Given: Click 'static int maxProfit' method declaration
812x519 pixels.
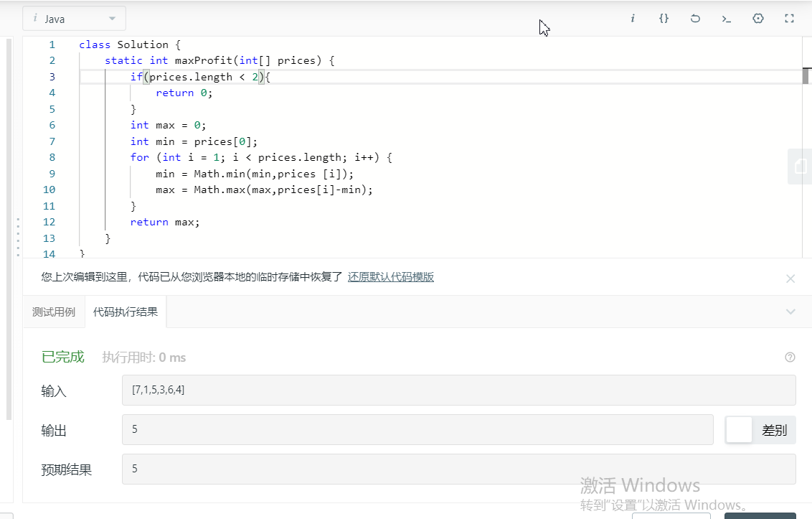Looking at the screenshot, I should point(219,61).
